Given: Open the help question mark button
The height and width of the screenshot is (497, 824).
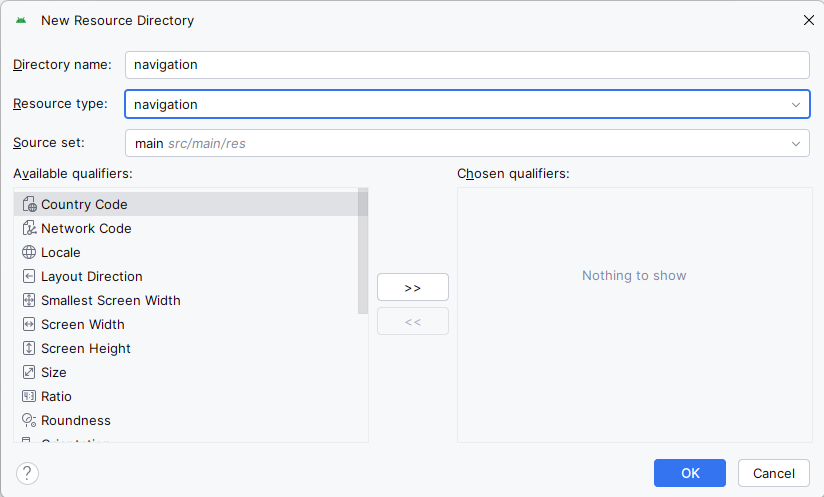Looking at the screenshot, I should pos(27,473).
